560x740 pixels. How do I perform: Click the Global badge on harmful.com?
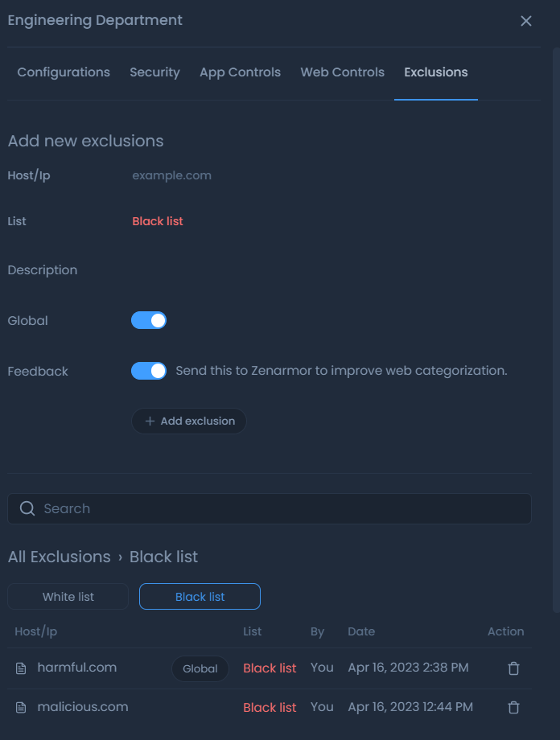pos(200,668)
